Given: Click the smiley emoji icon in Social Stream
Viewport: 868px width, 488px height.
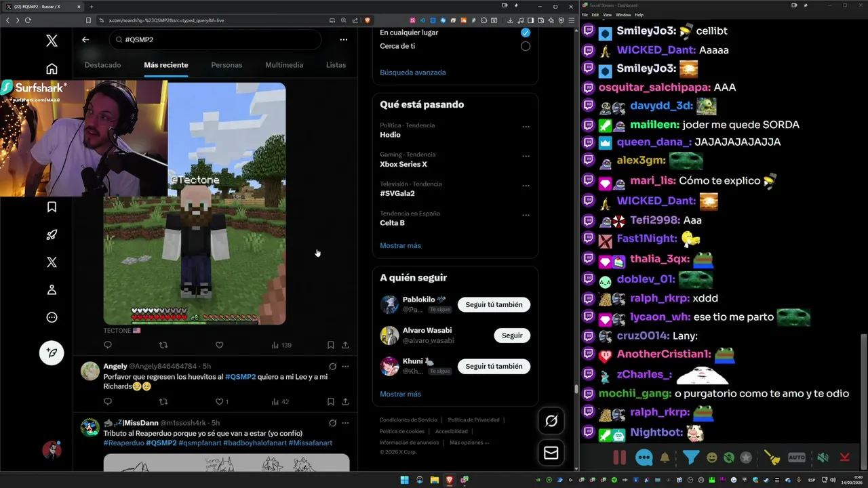Looking at the screenshot, I should pos(712,457).
